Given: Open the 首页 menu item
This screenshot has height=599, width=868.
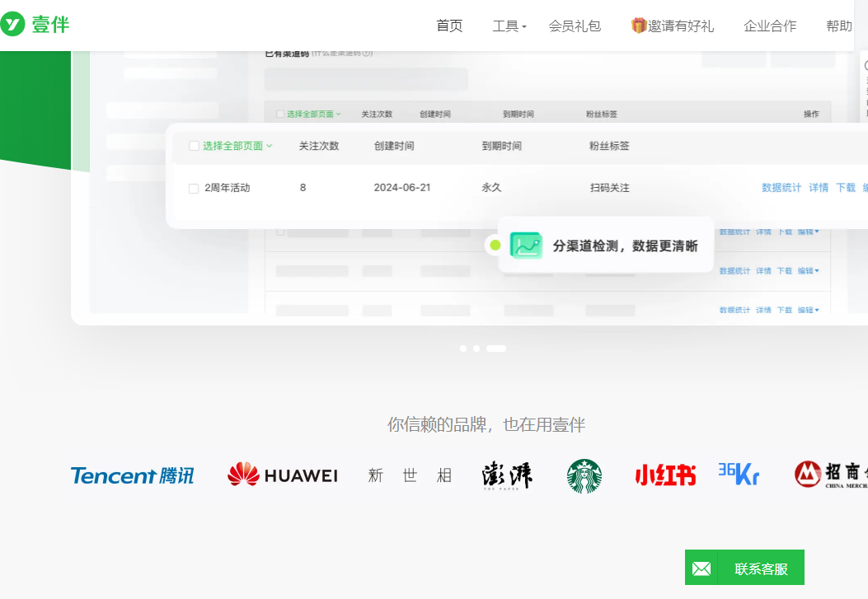Looking at the screenshot, I should point(449,26).
